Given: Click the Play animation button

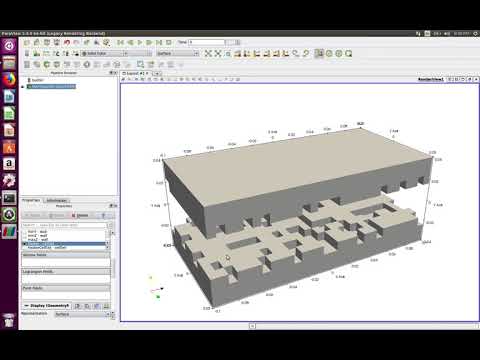Looking at the screenshot, I should tap(140, 42).
